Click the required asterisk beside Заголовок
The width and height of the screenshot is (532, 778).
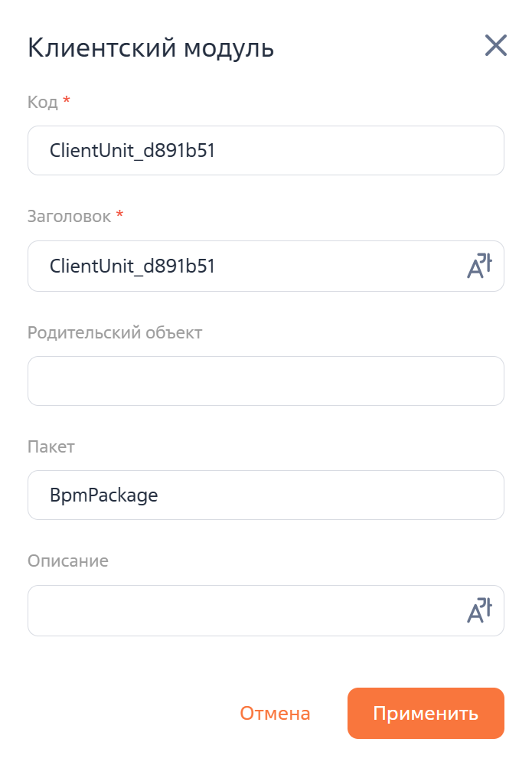(x=119, y=216)
